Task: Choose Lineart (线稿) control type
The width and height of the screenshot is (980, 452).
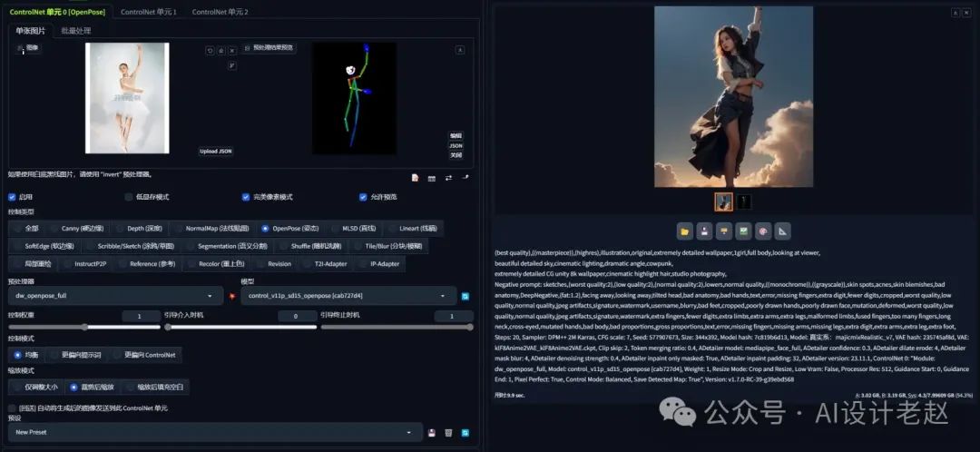Action: tap(413, 229)
